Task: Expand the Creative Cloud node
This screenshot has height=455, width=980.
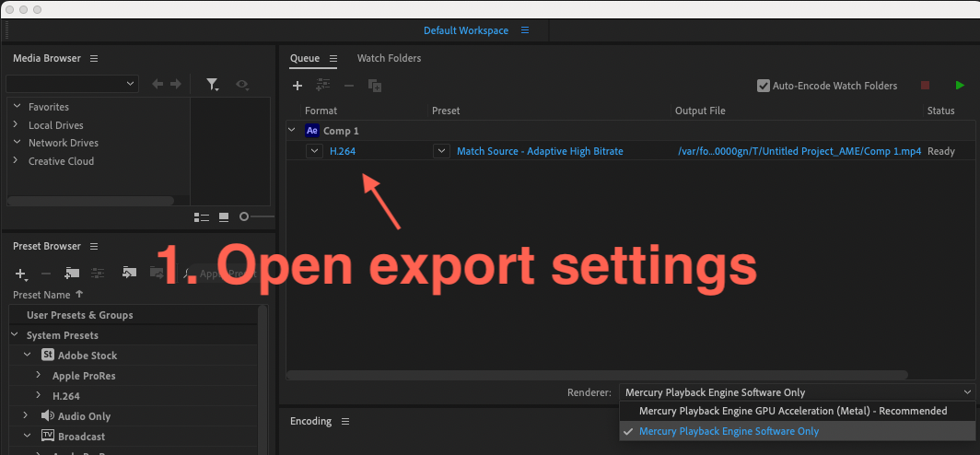Action: 16,160
